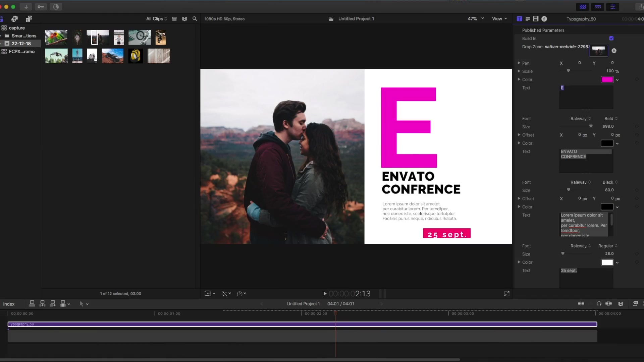The height and width of the screenshot is (362, 644).
Task: Open the All Clips filter dropdown
Action: (157, 19)
